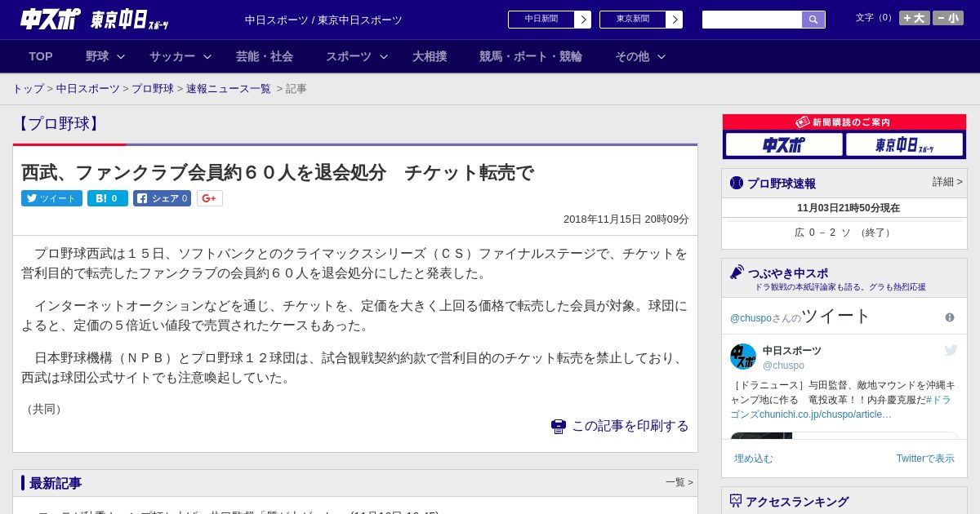Click この記事を印刷する print link
The width and height of the screenshot is (980, 514).
click(630, 426)
